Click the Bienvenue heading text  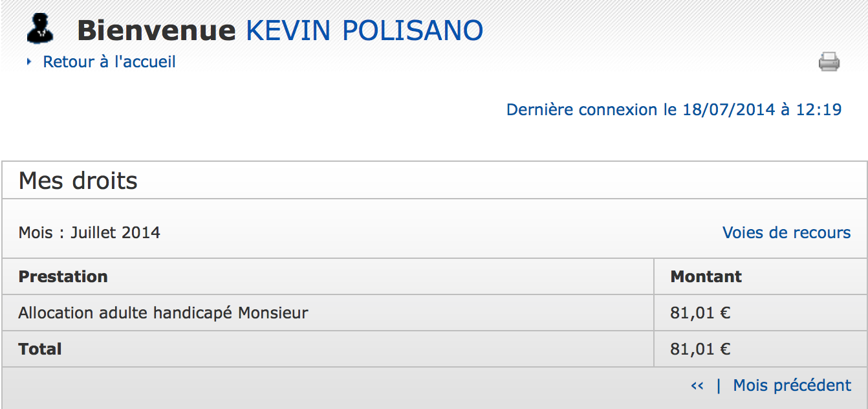[157, 30]
